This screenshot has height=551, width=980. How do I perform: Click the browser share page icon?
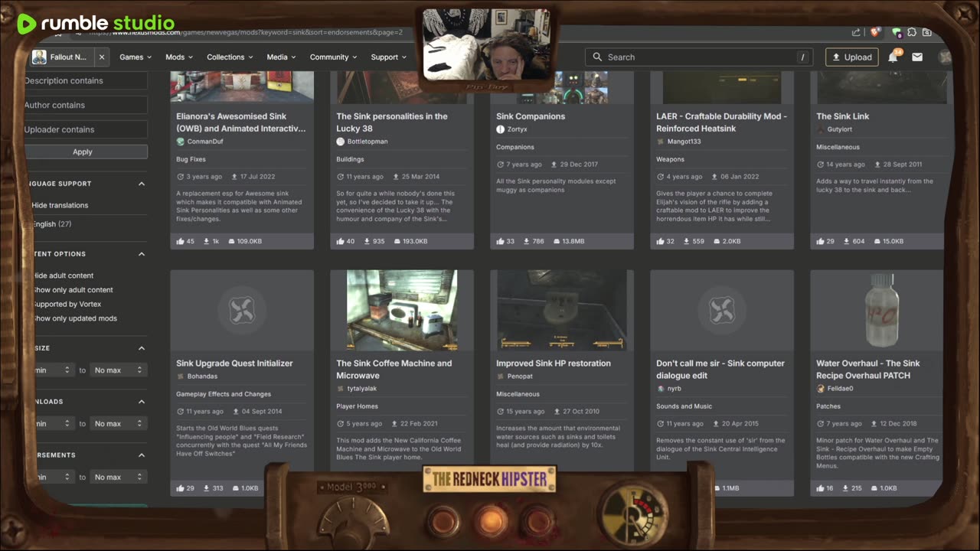tap(856, 32)
